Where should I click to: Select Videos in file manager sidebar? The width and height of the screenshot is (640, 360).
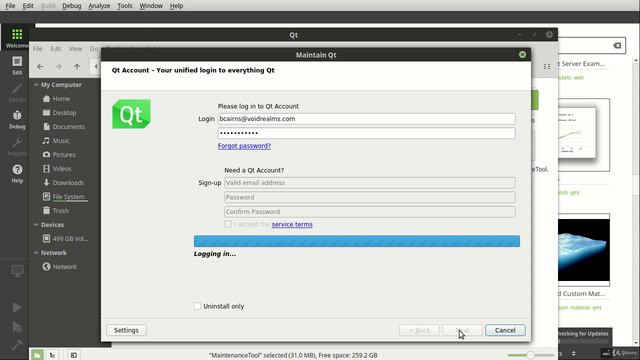point(62,169)
